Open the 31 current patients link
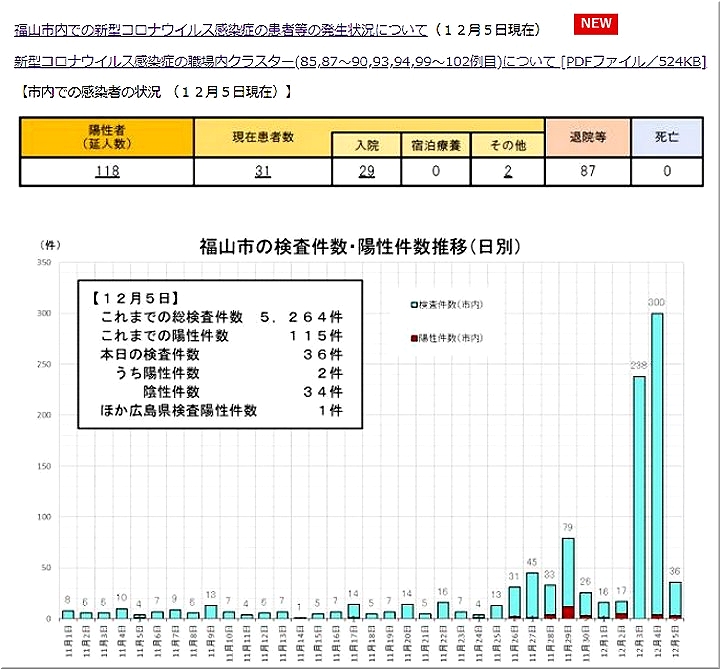This screenshot has width=720, height=669. click(263, 171)
